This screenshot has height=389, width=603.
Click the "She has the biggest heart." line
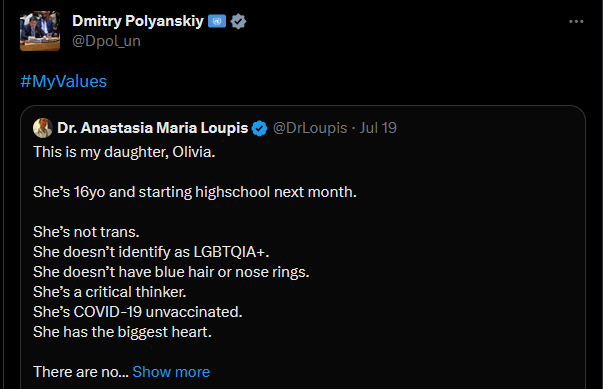(x=122, y=332)
